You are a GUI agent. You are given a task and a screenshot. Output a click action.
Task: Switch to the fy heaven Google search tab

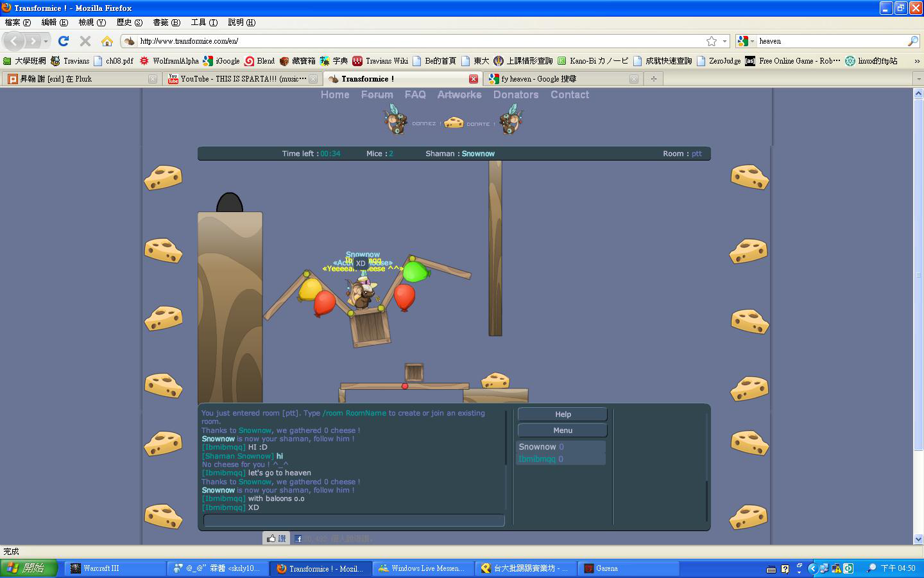tap(563, 79)
